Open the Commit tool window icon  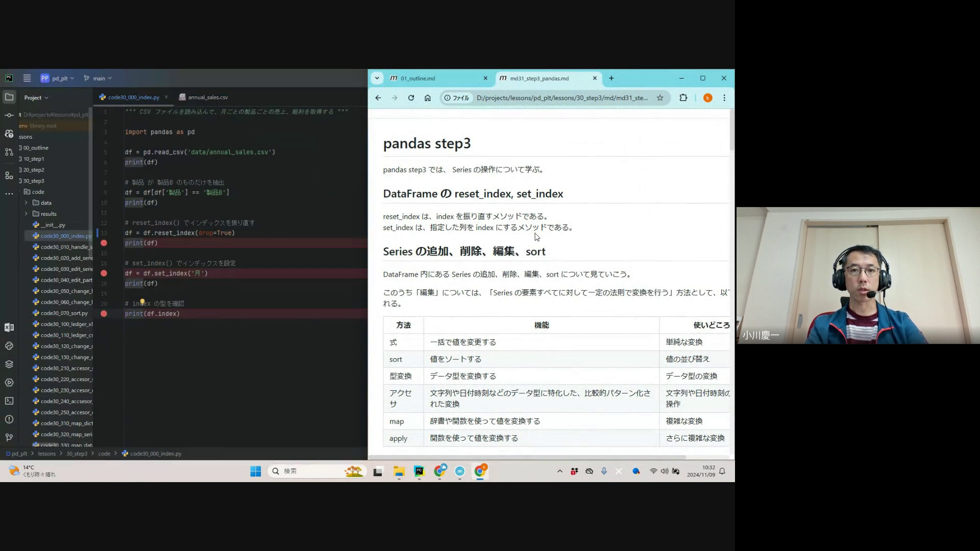[x=9, y=115]
